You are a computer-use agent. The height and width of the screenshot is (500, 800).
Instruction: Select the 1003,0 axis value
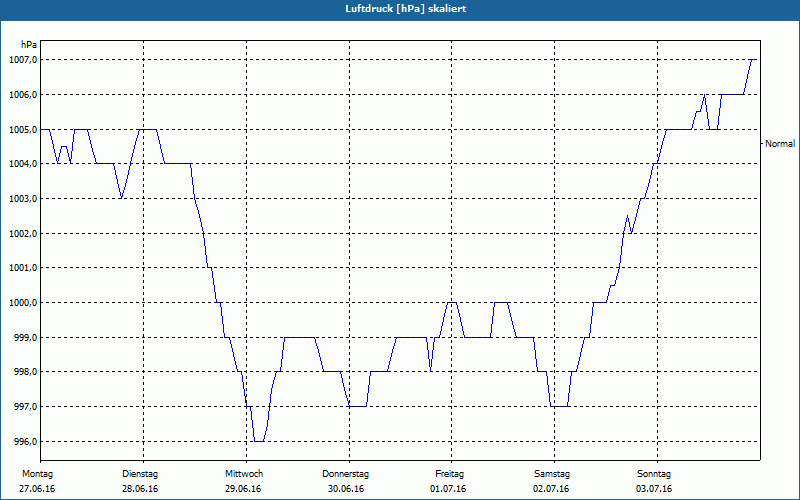click(23, 198)
